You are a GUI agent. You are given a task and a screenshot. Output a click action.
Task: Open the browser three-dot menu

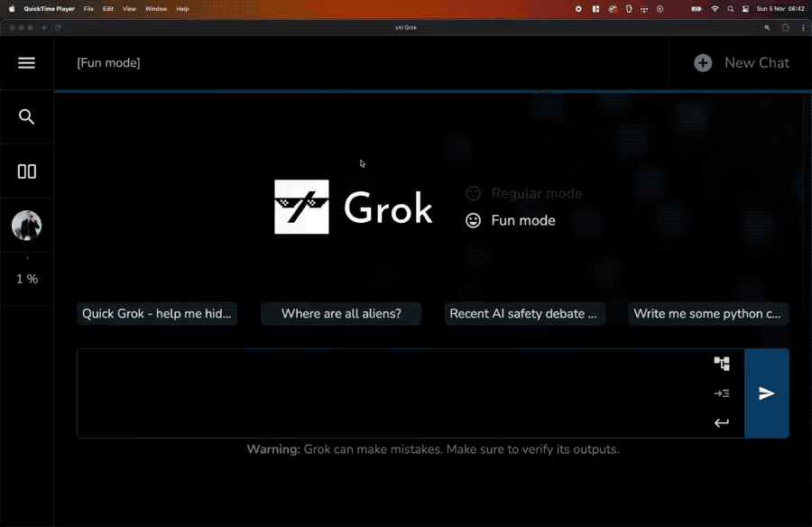pyautogui.click(x=803, y=27)
